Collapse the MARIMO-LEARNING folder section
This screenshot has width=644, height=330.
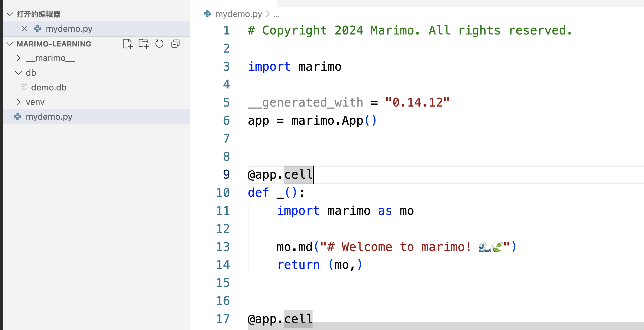(10, 44)
